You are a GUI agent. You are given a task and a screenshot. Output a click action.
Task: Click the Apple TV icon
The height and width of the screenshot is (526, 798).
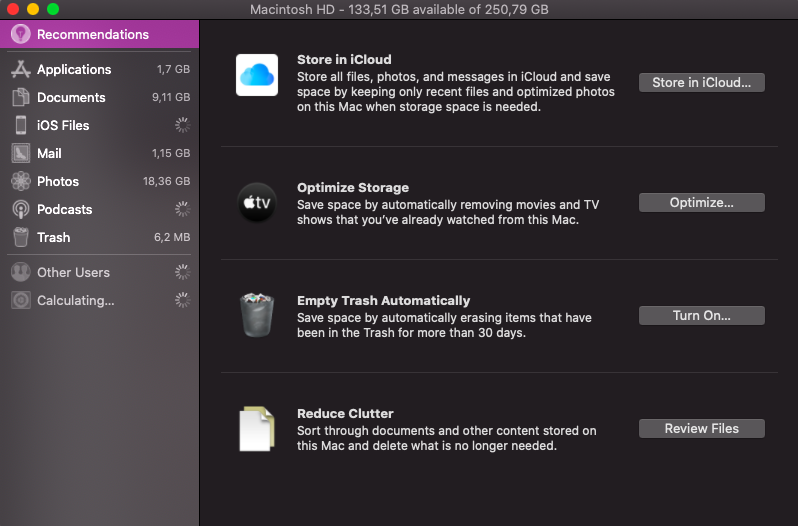pyautogui.click(x=256, y=203)
